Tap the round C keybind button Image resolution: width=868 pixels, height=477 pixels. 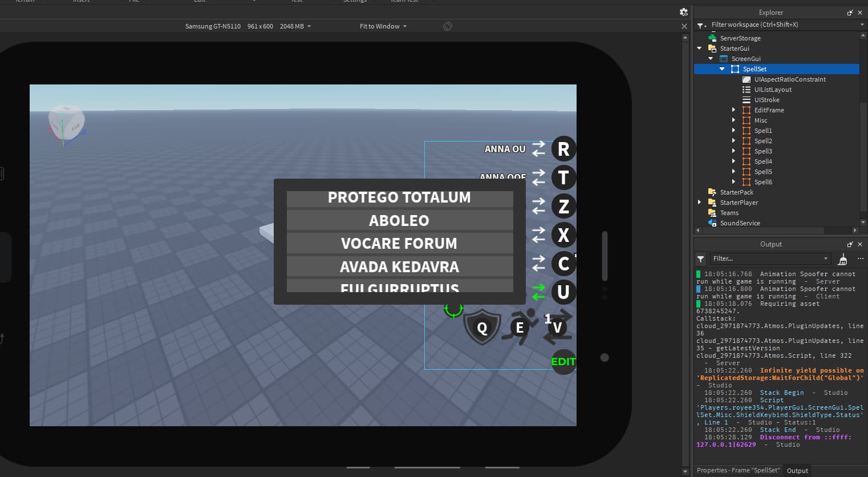[x=563, y=263]
